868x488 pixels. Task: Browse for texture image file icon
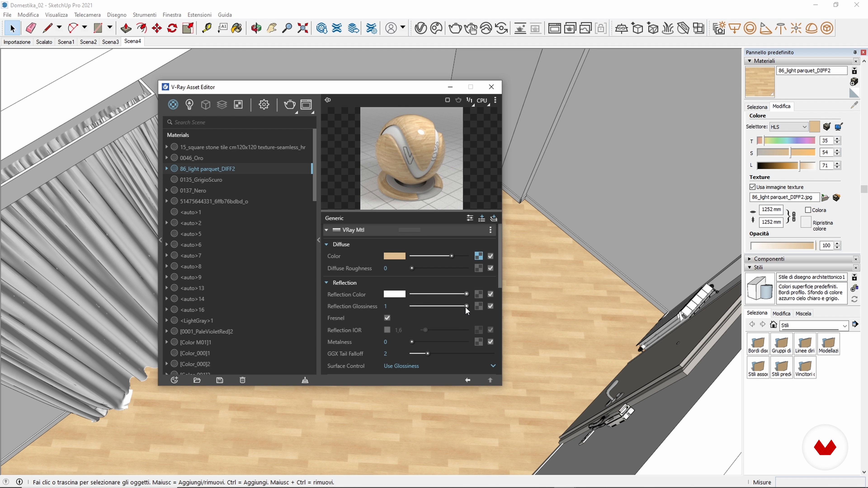pyautogui.click(x=825, y=197)
